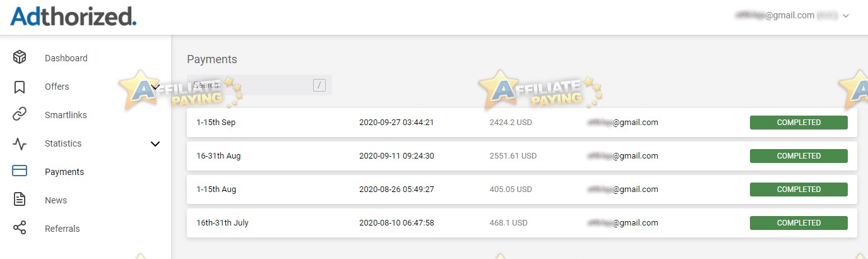The width and height of the screenshot is (868, 259).
Task: Select the 1-15th Aug payment row
Action: pos(522,190)
